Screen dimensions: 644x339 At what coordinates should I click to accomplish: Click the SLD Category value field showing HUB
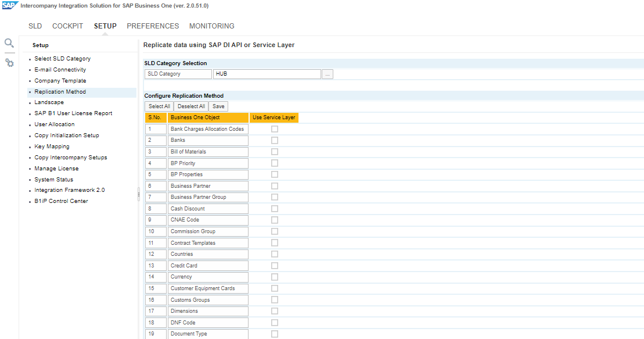coord(267,74)
